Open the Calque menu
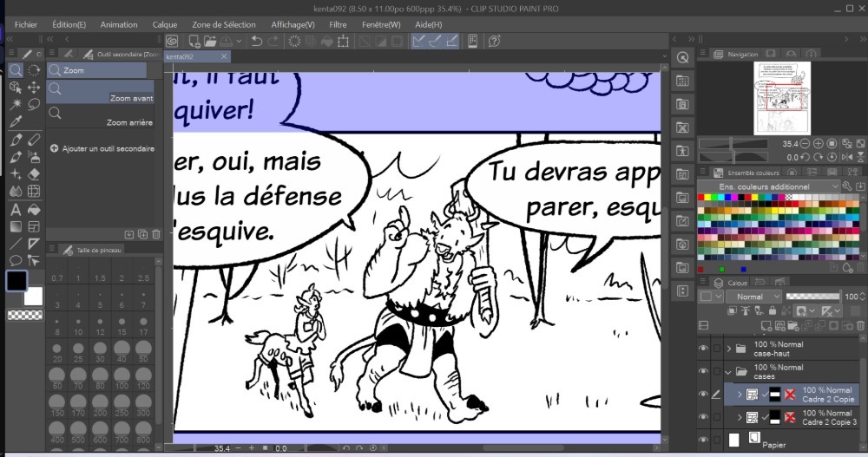868x457 pixels. click(x=164, y=25)
